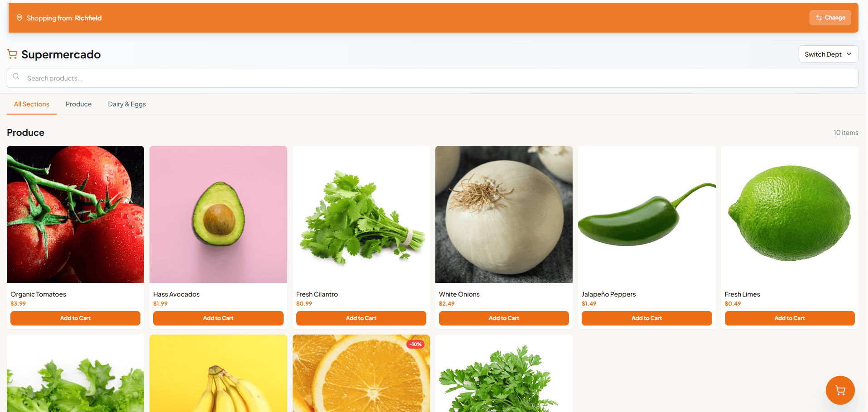Click the swap arrows icon on Change
Screen dimensions: 868x412
pos(819,18)
